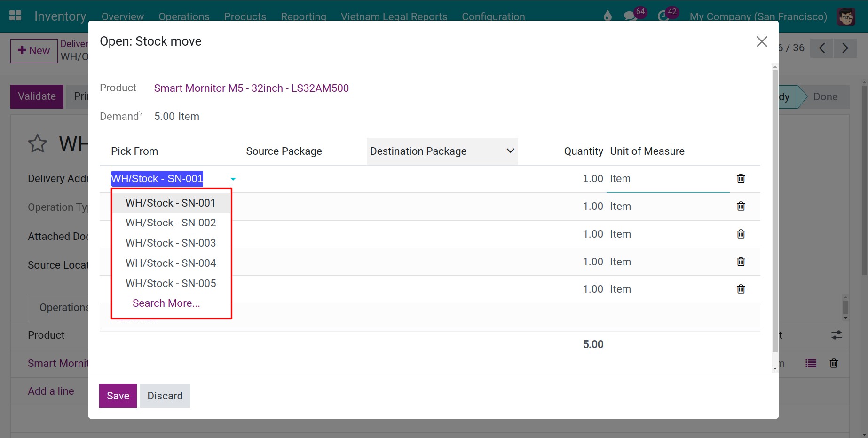
Task: Open the detailed operations list icon
Action: pyautogui.click(x=811, y=363)
